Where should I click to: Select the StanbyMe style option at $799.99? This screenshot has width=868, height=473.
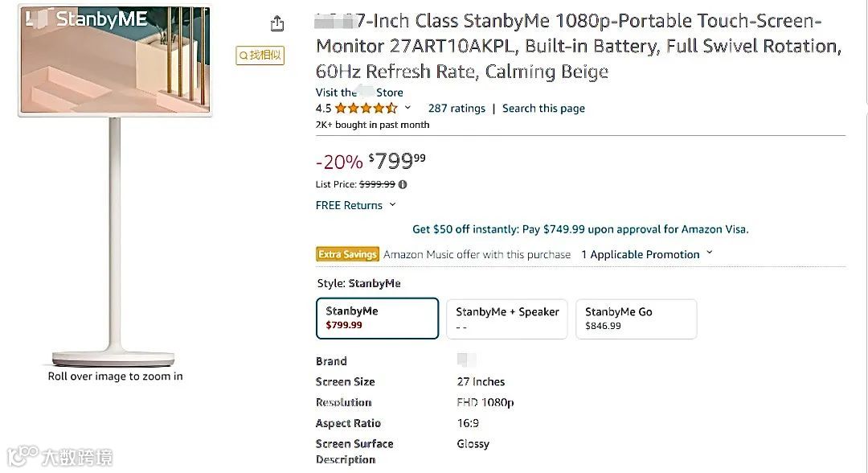(377, 319)
